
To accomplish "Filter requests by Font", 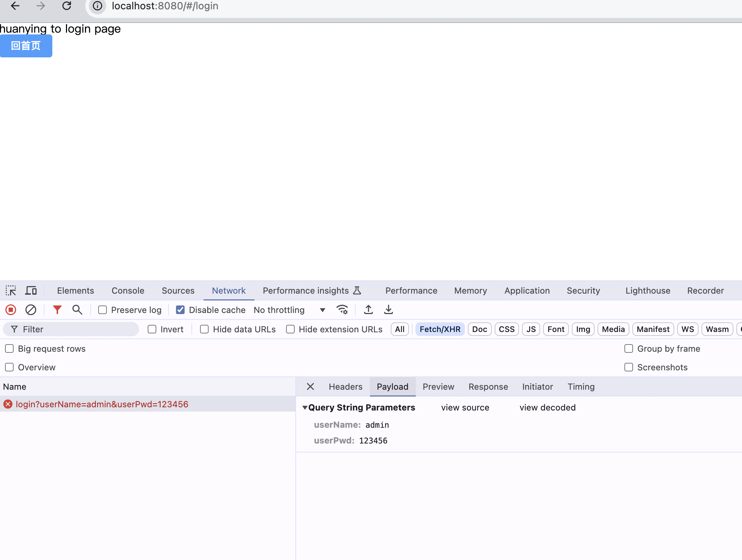I will click(556, 329).
